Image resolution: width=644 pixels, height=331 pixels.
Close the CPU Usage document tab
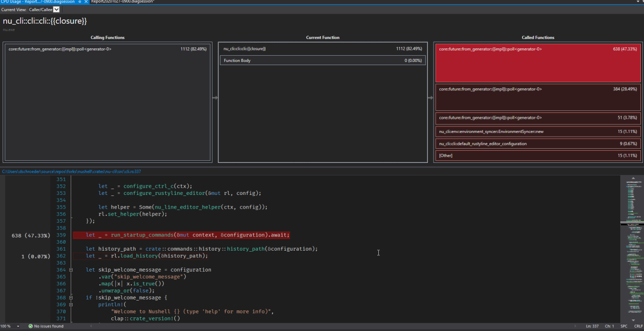pyautogui.click(x=86, y=2)
